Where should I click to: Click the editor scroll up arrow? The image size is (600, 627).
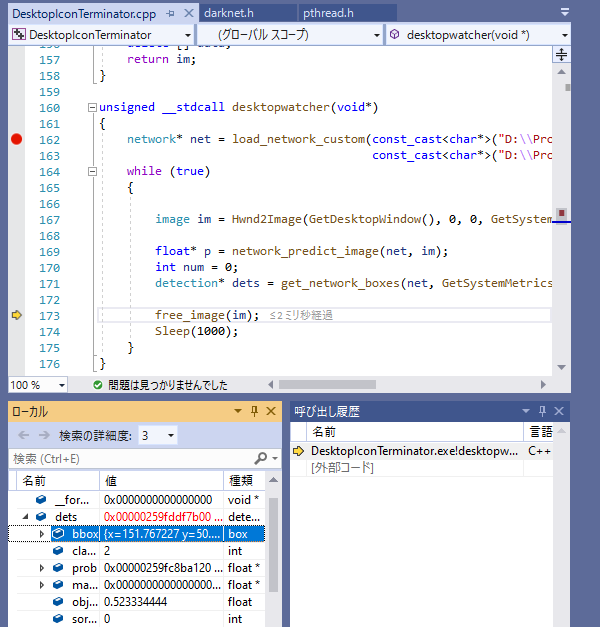[561, 72]
